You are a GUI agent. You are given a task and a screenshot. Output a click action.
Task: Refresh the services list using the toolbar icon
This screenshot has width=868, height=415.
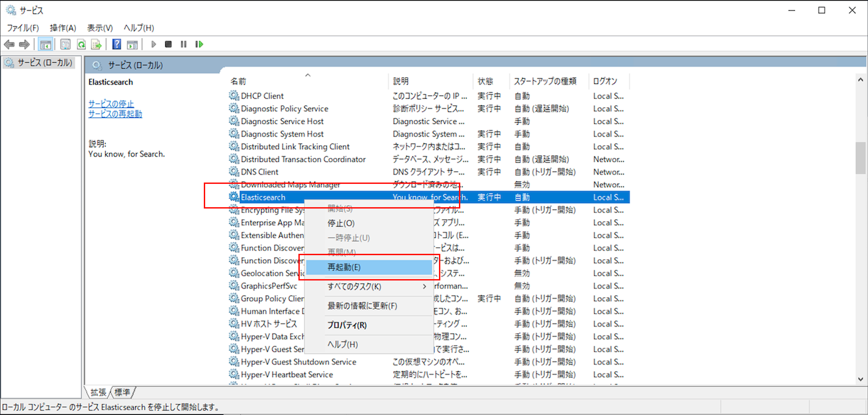coord(81,44)
